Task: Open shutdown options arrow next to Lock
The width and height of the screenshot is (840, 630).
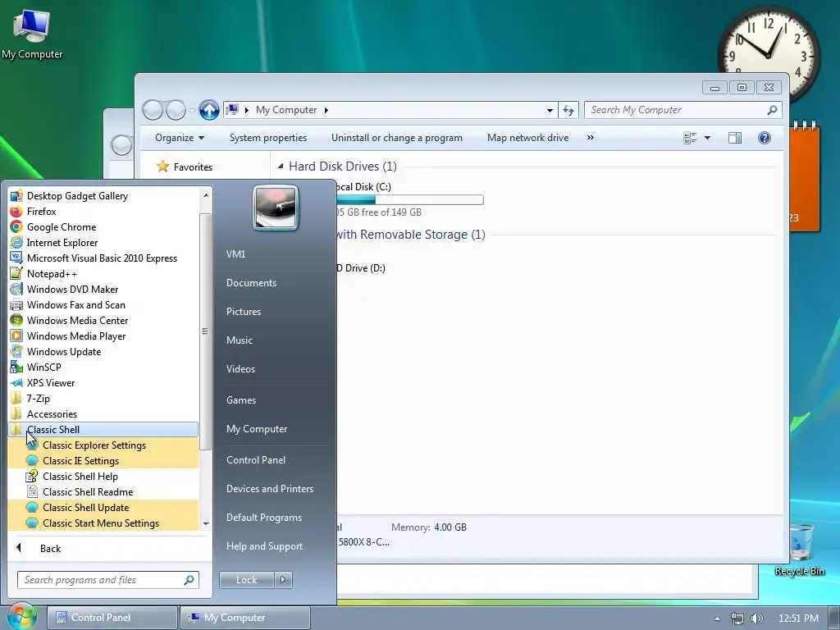Action: (x=283, y=580)
